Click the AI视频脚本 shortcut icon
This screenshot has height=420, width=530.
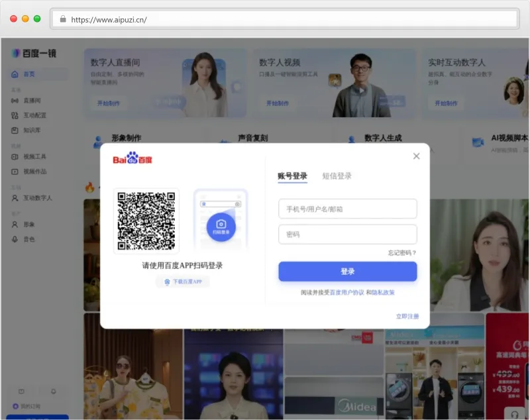pos(478,142)
